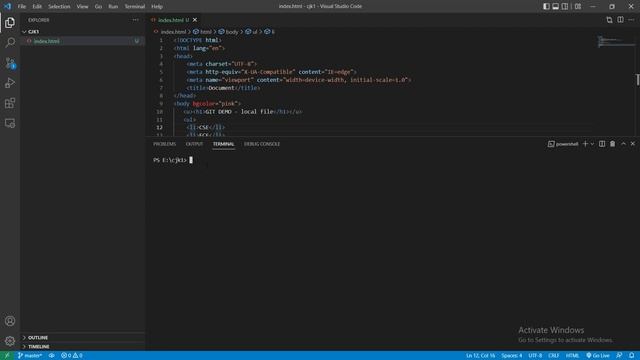This screenshot has width=640, height=360.
Task: Open the Go menu
Action: (x=98, y=6)
